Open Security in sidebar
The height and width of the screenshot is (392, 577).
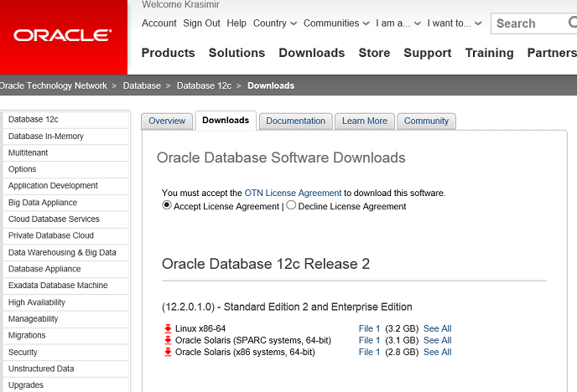point(65,353)
